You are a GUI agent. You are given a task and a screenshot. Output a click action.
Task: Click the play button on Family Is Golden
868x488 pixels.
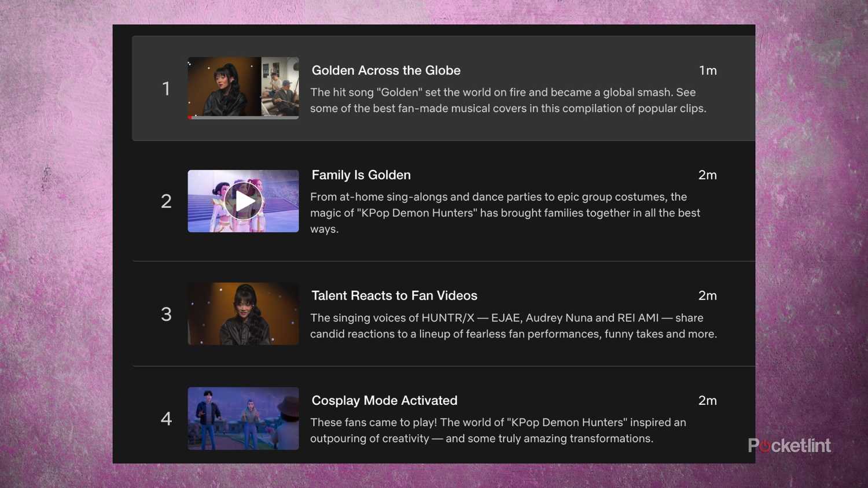point(243,201)
